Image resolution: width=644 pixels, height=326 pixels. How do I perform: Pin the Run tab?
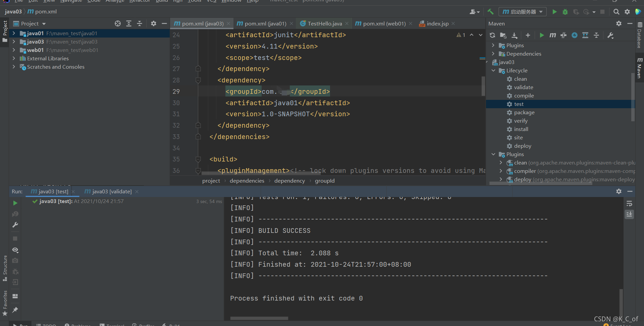15,310
